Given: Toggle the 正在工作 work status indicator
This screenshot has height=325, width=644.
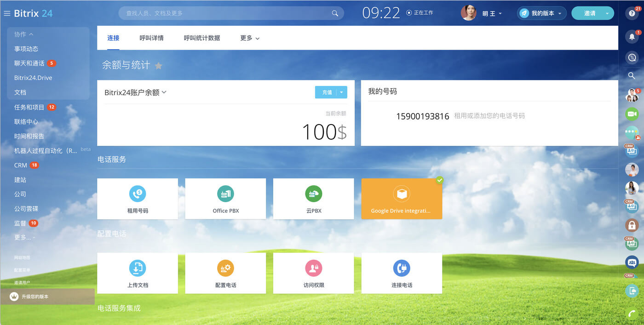Looking at the screenshot, I should (408, 13).
